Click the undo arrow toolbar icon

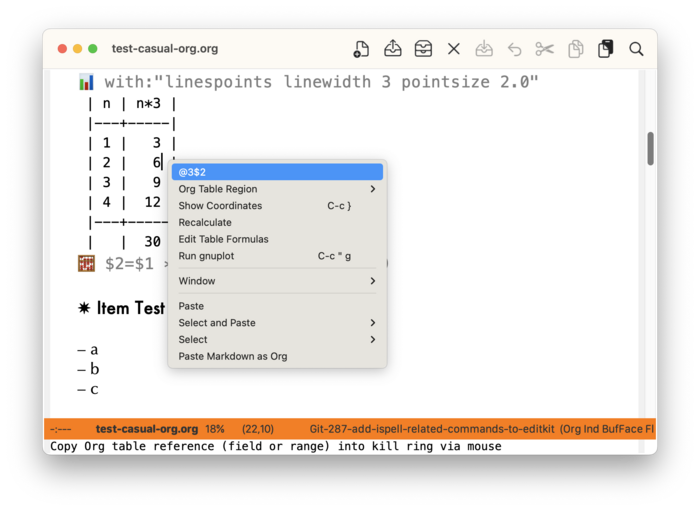point(514,49)
